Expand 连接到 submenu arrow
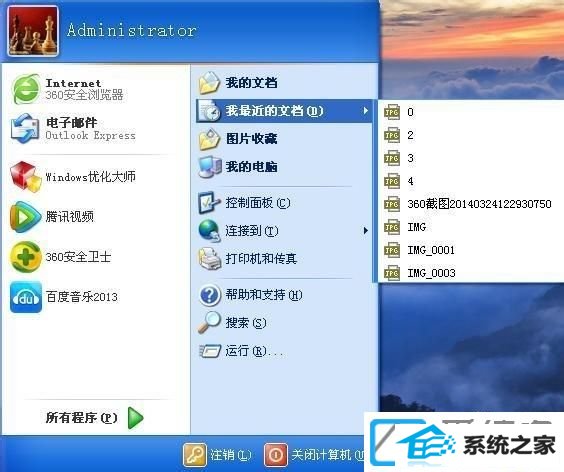 [365, 231]
